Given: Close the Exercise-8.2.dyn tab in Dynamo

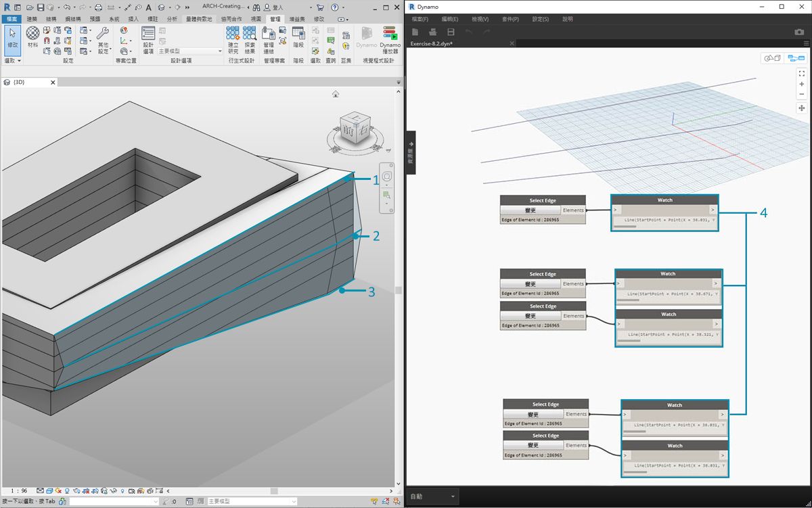Looking at the screenshot, I should [x=512, y=43].
